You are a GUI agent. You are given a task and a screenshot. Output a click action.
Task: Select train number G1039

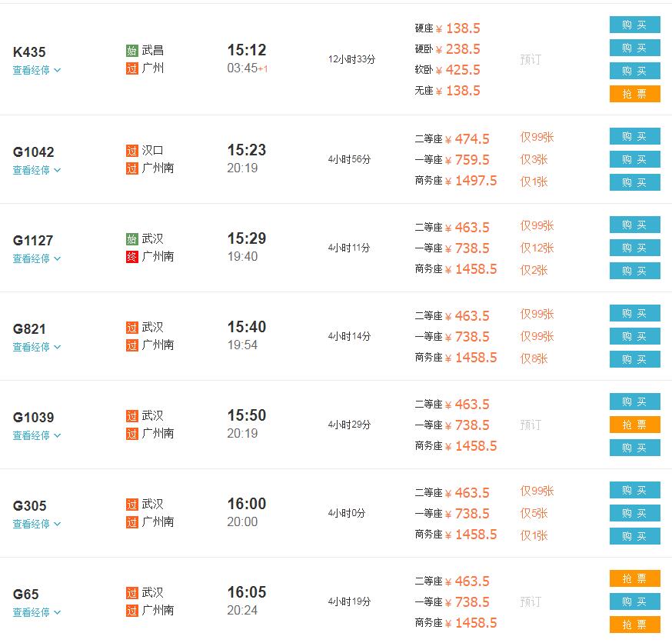[x=33, y=418]
